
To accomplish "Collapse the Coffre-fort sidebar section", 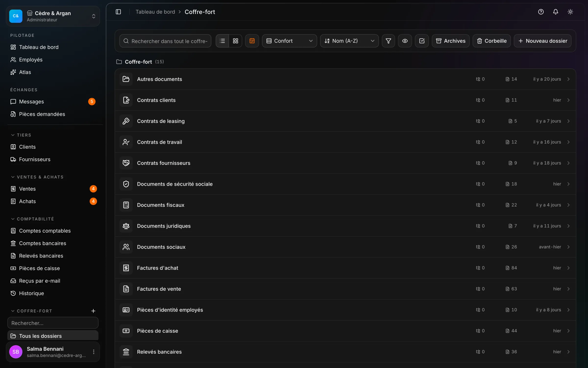I will point(32,311).
